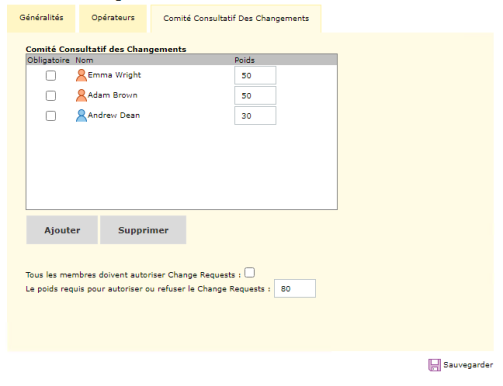Select the Comité Consultatif Des Changements tab
This screenshot has height=386, width=503.
[236, 19]
